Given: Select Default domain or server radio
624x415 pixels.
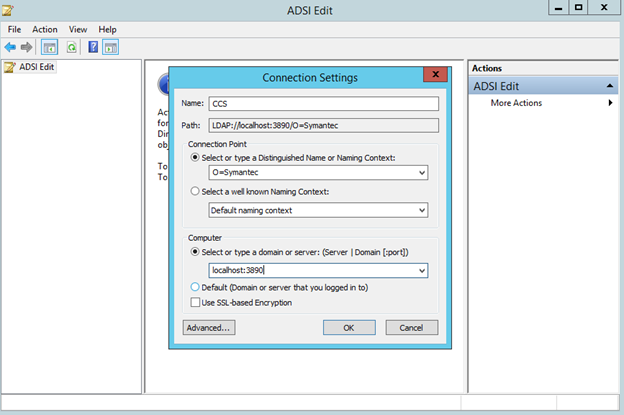Looking at the screenshot, I should pos(195,288).
